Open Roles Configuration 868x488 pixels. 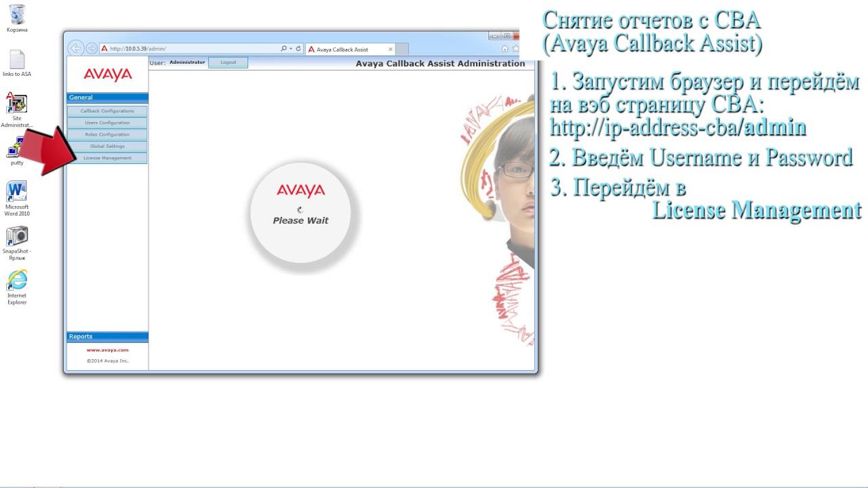pyautogui.click(x=107, y=134)
